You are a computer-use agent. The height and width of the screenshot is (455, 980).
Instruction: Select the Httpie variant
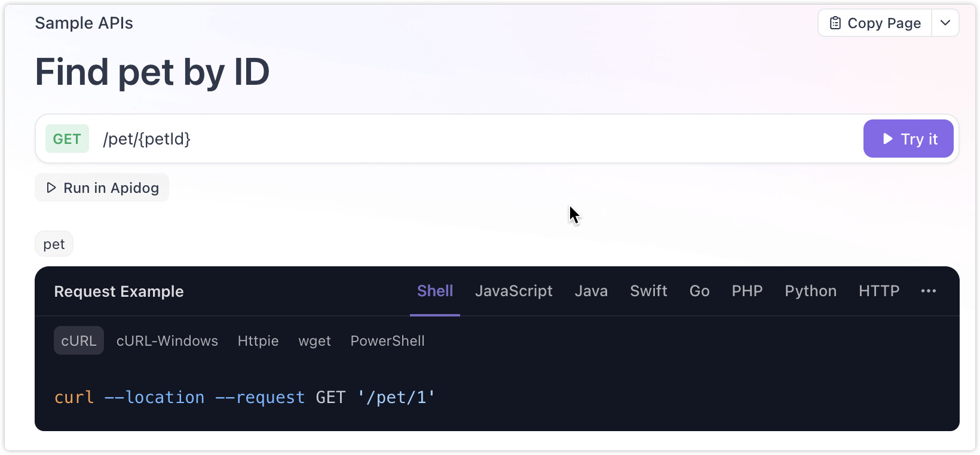click(x=258, y=340)
